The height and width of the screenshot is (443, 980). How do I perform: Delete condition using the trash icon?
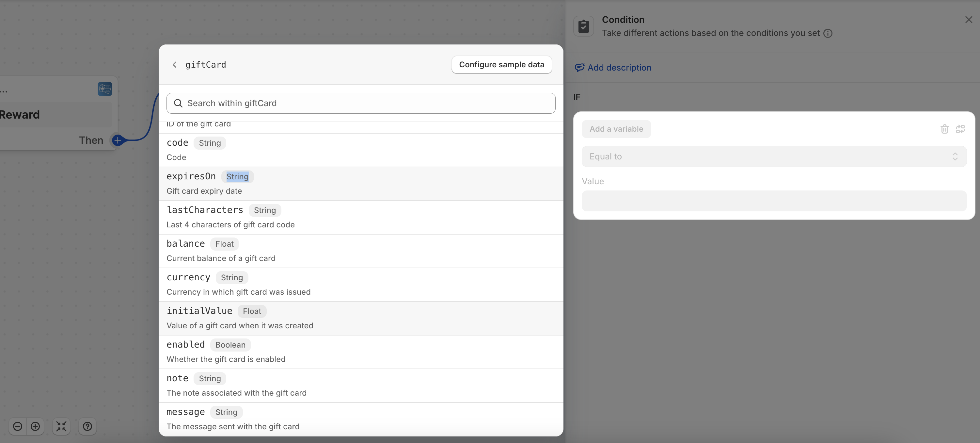(x=944, y=129)
